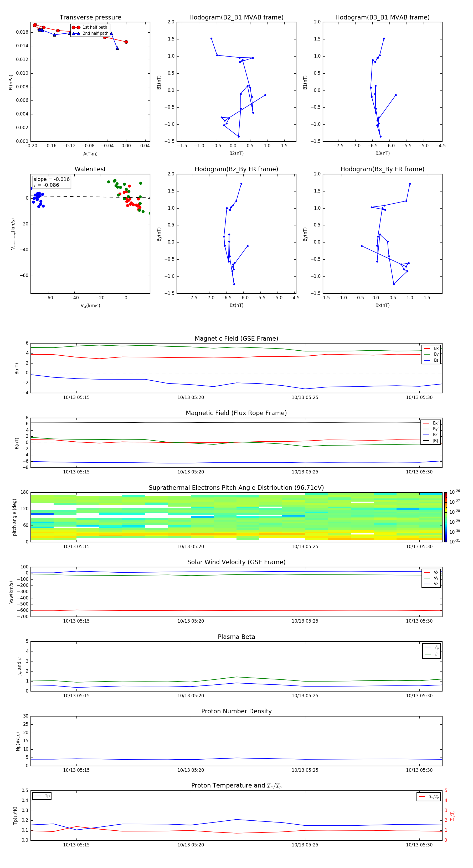This screenshot has width=473, height=868.
Task: Click the red Te/Tp legend box
Action: click(x=429, y=796)
